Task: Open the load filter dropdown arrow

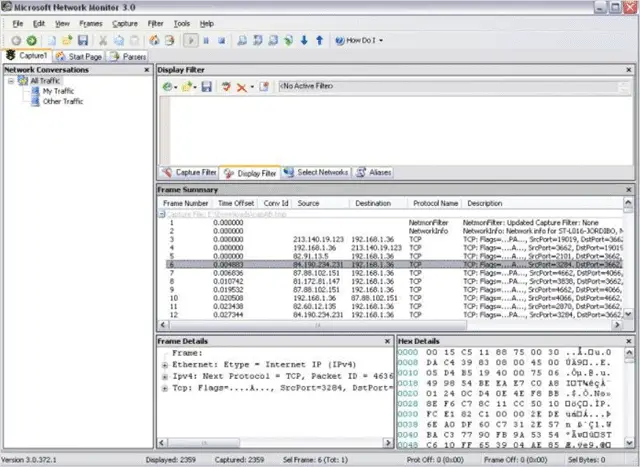Action: pos(195,87)
